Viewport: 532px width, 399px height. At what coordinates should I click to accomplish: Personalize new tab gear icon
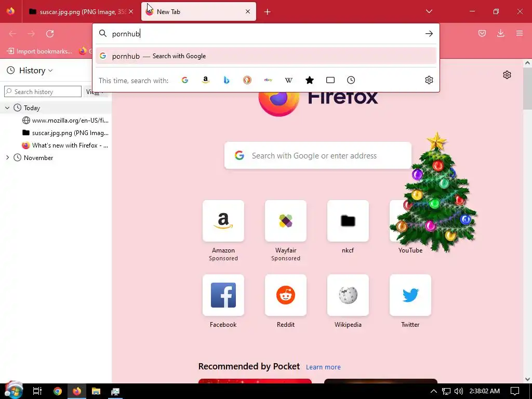(x=507, y=75)
